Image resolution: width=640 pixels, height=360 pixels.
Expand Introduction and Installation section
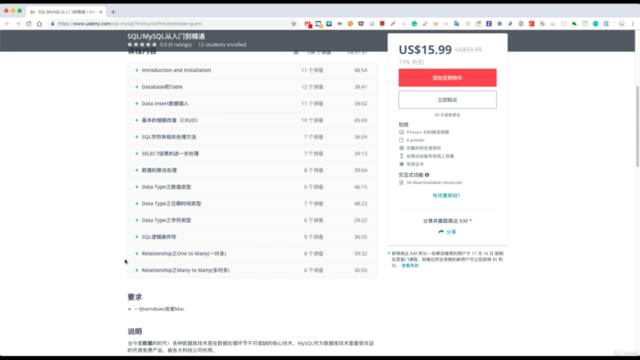pyautogui.click(x=252, y=70)
